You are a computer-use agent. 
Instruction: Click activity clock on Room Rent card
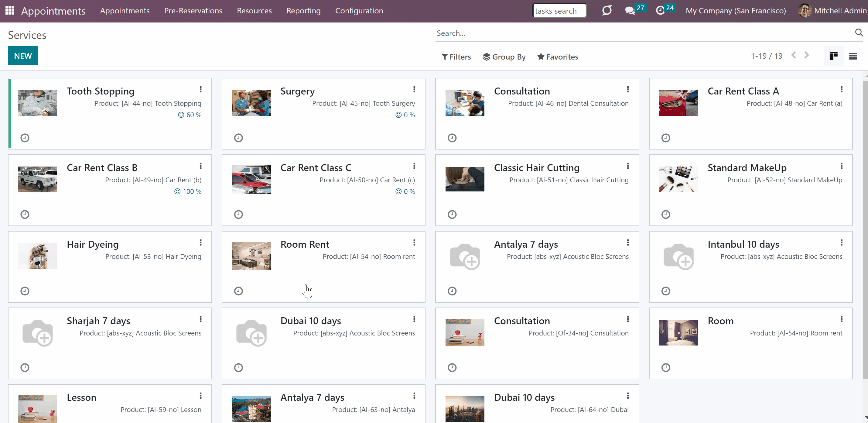pyautogui.click(x=239, y=291)
